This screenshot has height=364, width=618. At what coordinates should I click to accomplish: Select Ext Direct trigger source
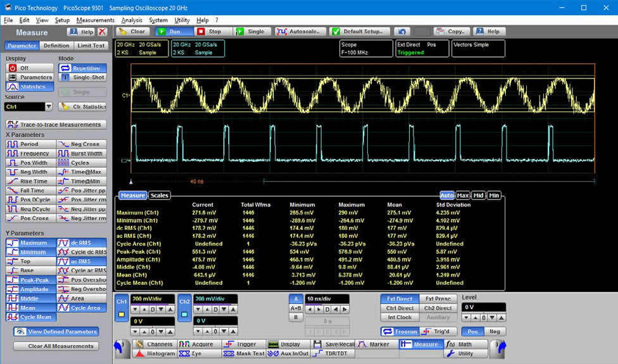point(400,299)
